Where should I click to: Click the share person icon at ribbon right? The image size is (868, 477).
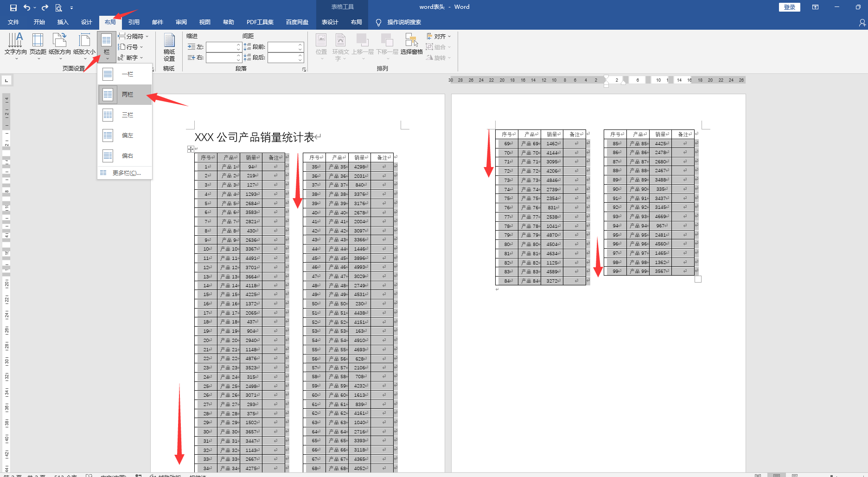coord(862,22)
